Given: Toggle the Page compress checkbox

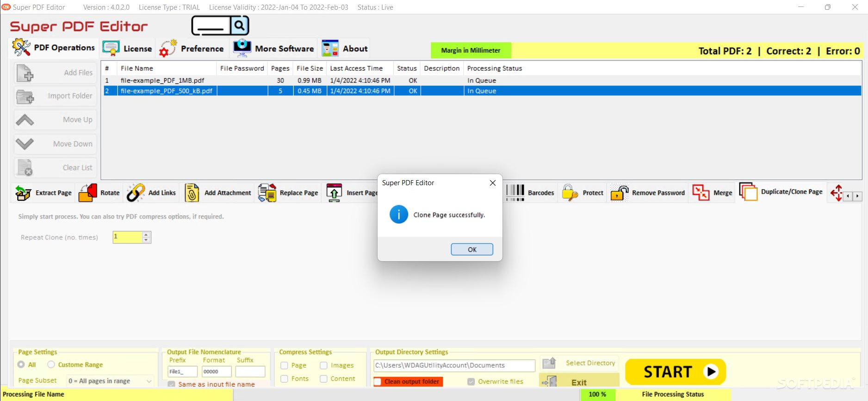Looking at the screenshot, I should pos(284,365).
